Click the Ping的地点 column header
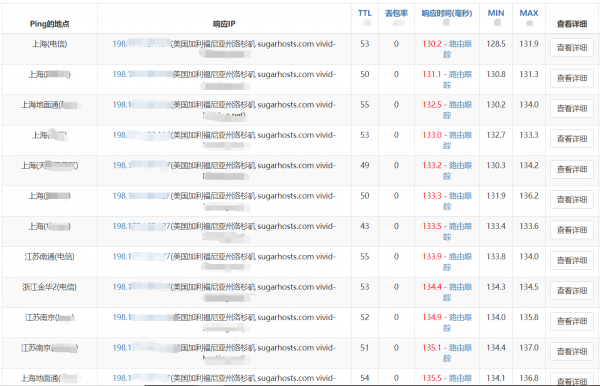 tap(50, 24)
